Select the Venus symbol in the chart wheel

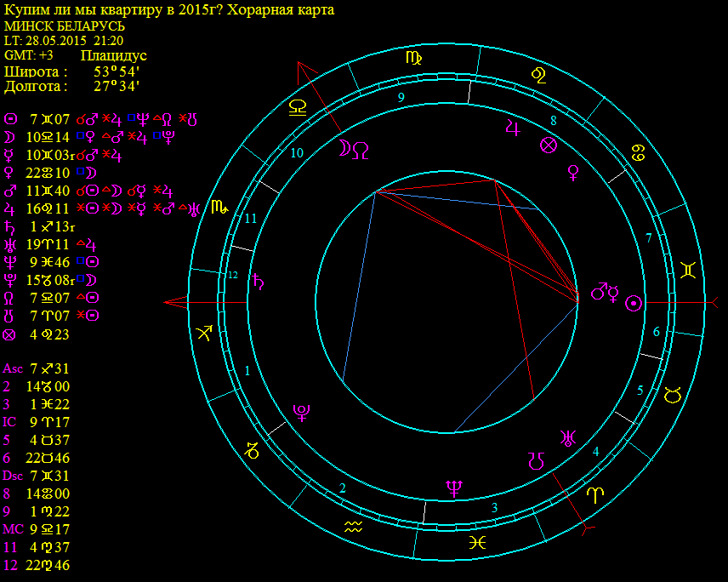pyautogui.click(x=573, y=173)
